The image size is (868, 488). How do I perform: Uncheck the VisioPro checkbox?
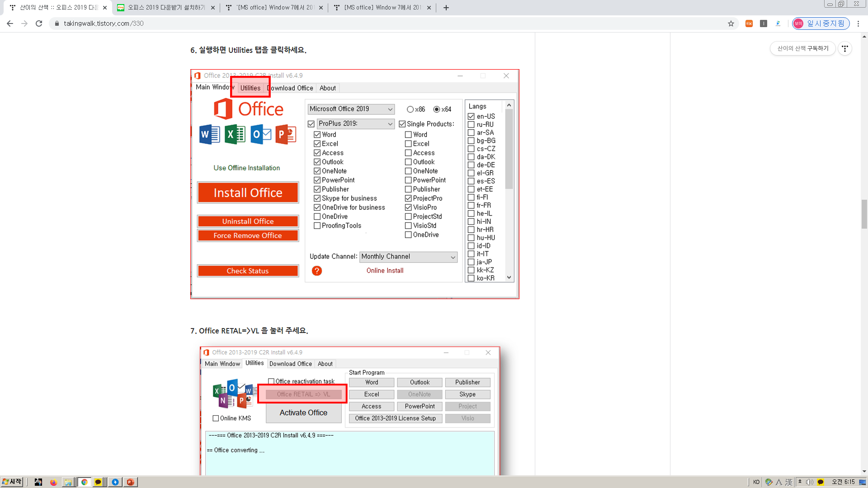tap(408, 207)
